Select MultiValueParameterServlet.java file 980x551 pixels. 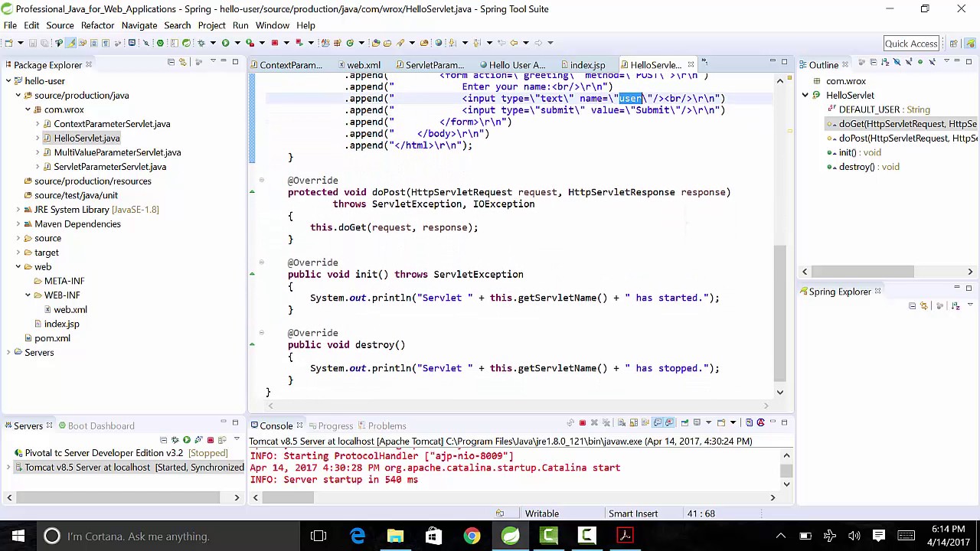click(117, 152)
